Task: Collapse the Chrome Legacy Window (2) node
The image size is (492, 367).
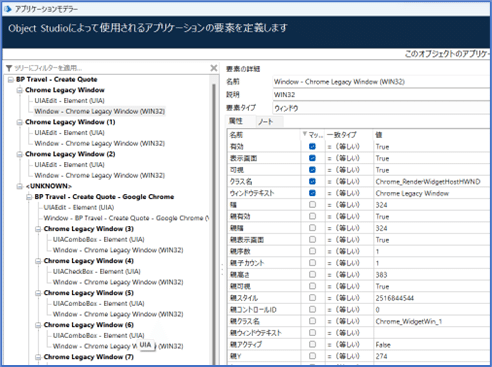Action: [x=20, y=154]
